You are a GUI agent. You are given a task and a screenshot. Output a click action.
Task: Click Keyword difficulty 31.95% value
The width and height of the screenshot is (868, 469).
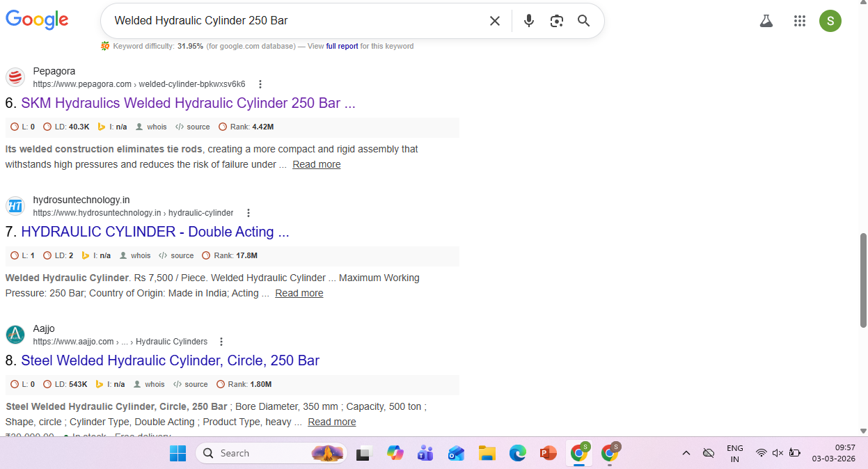point(190,46)
